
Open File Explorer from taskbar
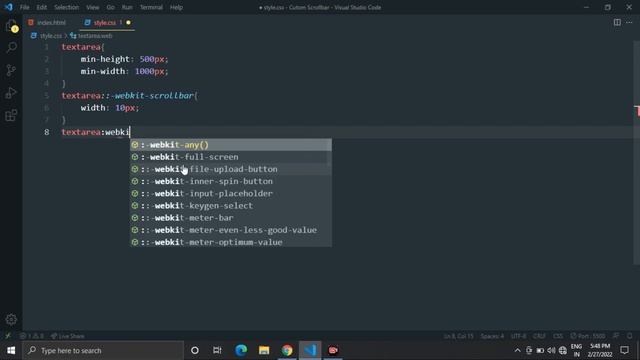pos(264,350)
